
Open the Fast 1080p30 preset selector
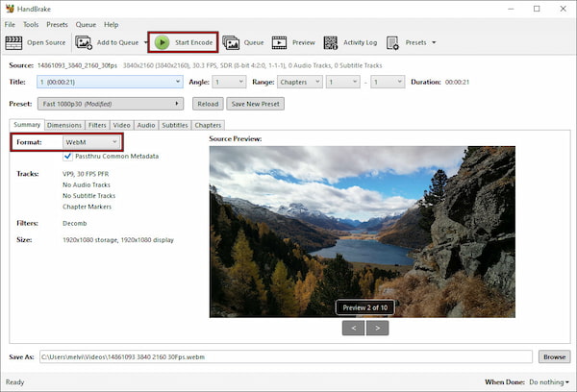tap(111, 104)
